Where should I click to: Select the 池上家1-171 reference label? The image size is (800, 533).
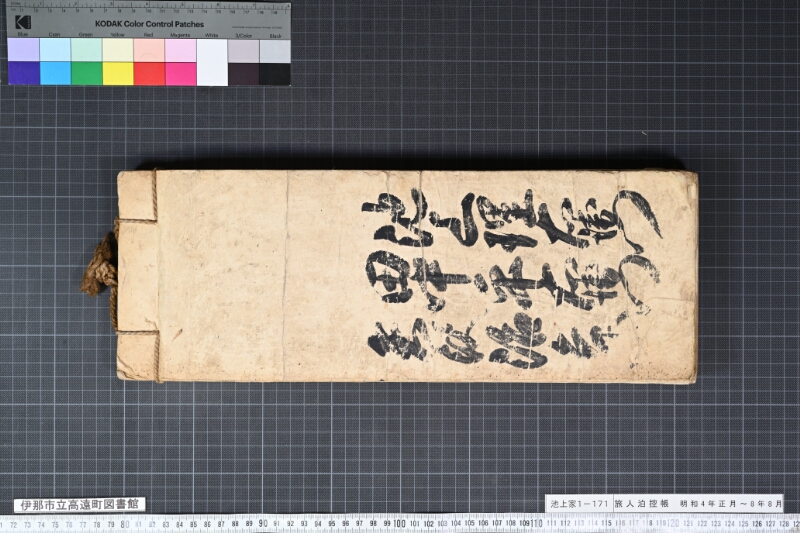pyautogui.click(x=579, y=503)
